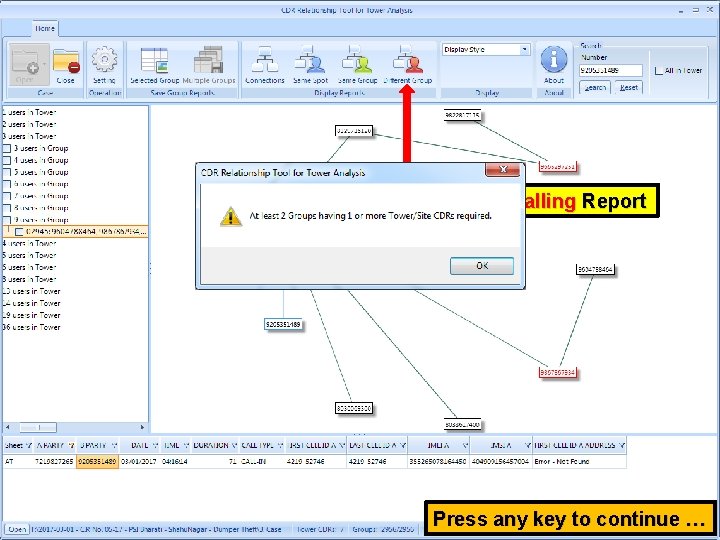Check the 5 users in Group box
Screen dimensions: 720x540
(x=7, y=172)
